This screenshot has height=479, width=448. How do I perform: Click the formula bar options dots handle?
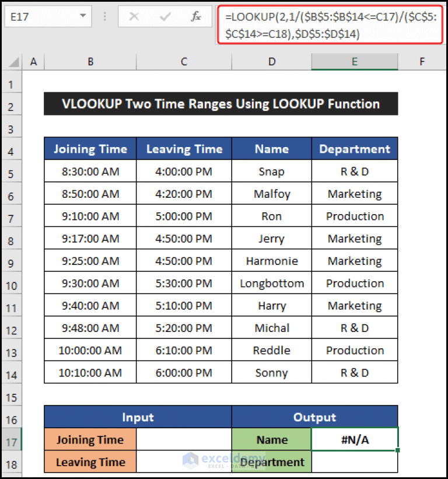[x=105, y=16]
